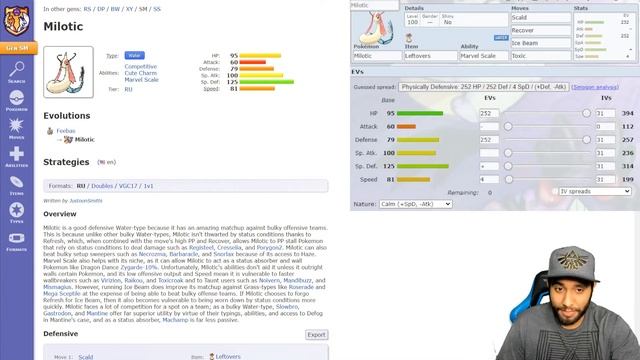Open the Cute Charm ability link

[x=140, y=73]
